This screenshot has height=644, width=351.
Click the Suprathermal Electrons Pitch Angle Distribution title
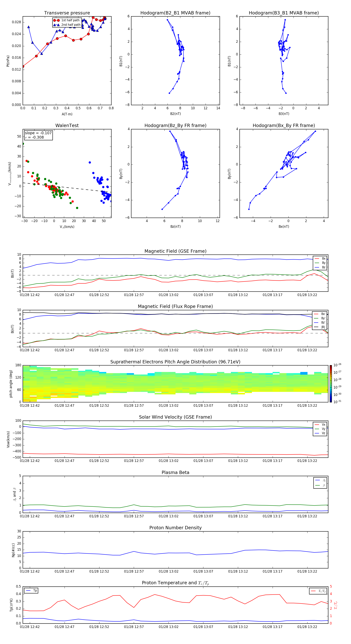click(175, 362)
